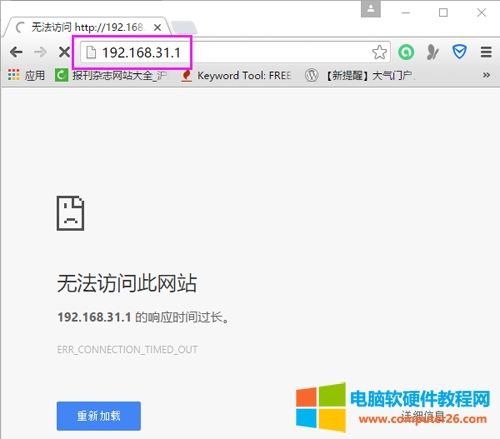500x439 pixels.
Task: Open the blue shield extension icon
Action: pos(459,52)
